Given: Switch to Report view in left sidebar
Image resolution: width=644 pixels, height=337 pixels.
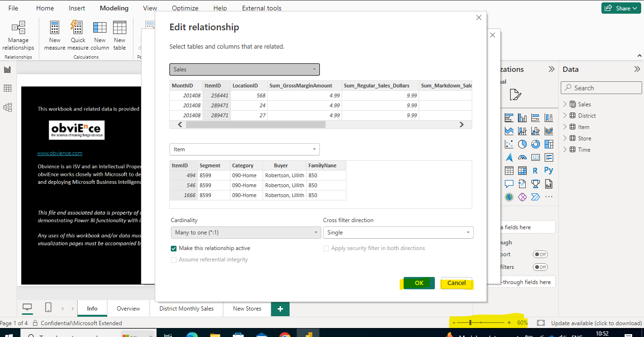Looking at the screenshot, I should (8, 69).
